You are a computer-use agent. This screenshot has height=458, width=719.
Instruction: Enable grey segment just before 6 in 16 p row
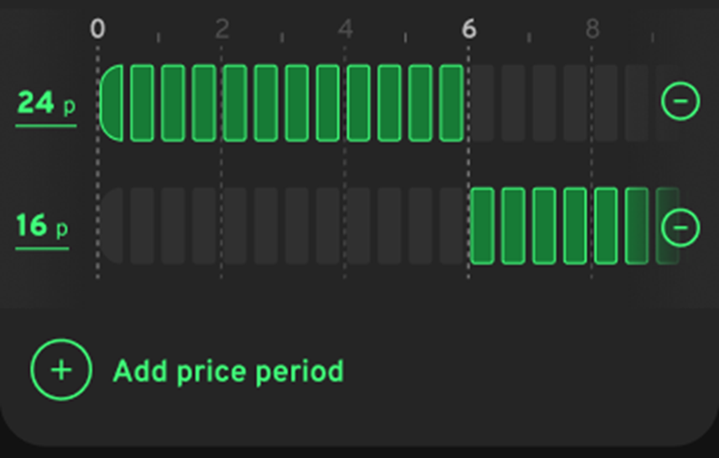[451, 226]
